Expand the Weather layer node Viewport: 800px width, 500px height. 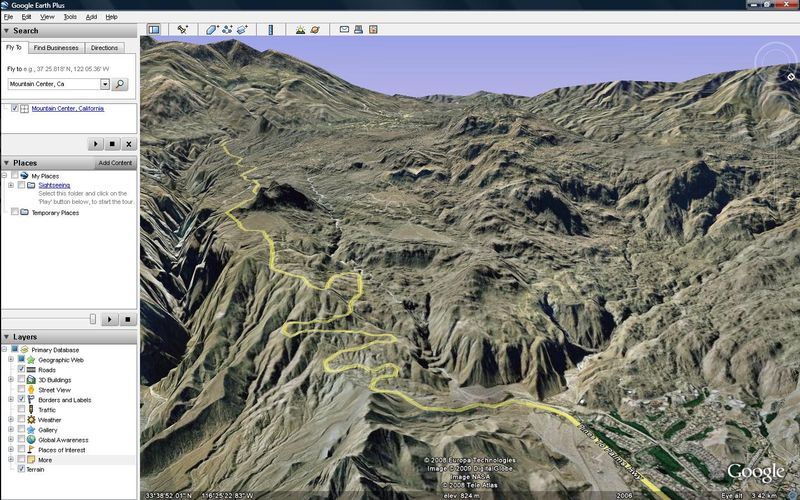(11, 419)
